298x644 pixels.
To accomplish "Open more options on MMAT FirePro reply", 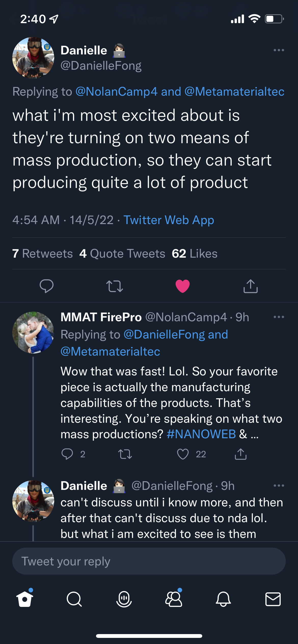I will point(279,317).
